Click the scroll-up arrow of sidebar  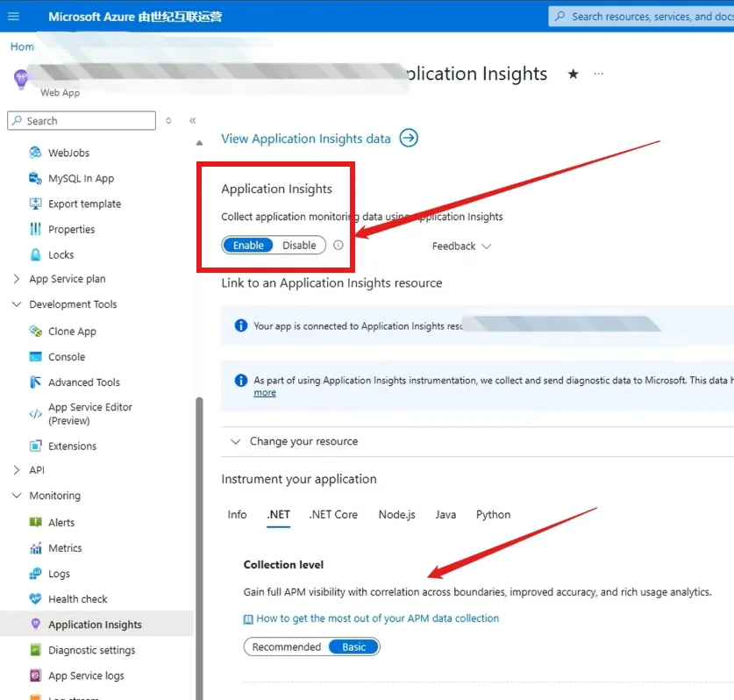click(199, 143)
